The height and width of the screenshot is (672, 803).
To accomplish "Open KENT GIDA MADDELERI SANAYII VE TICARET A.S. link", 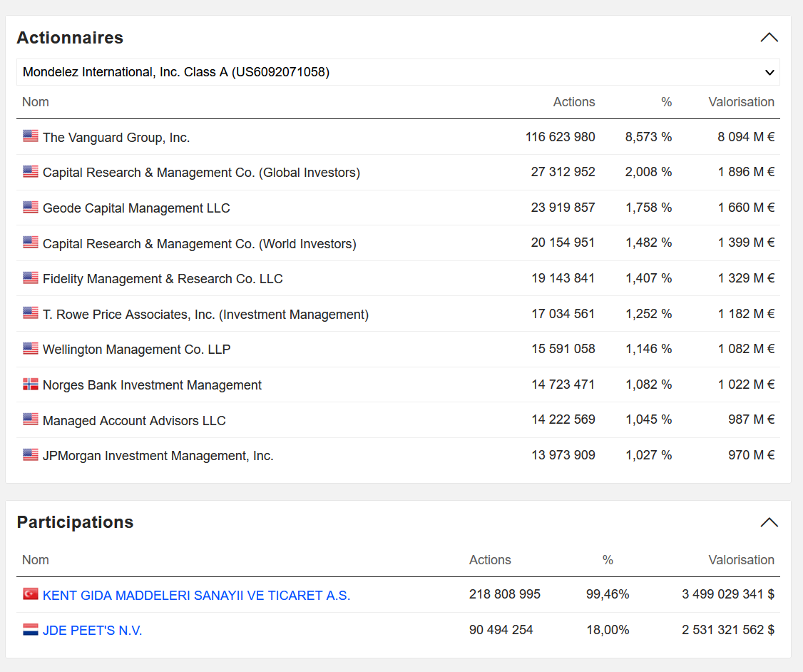I will pyautogui.click(x=196, y=595).
